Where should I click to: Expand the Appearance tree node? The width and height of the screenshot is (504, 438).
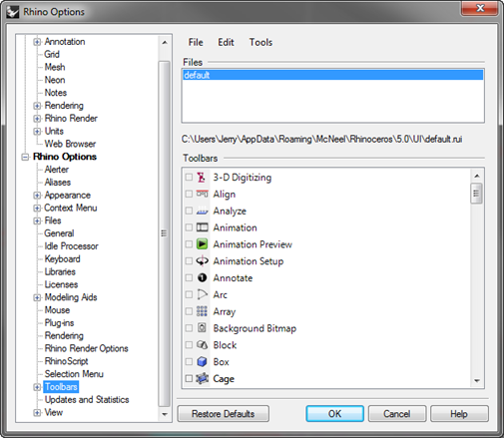pyautogui.click(x=37, y=196)
